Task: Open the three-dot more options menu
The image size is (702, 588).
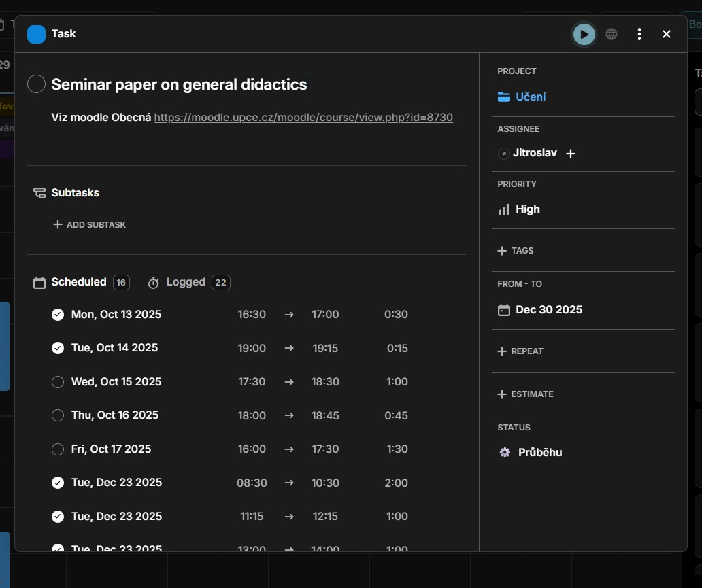Action: tap(639, 34)
